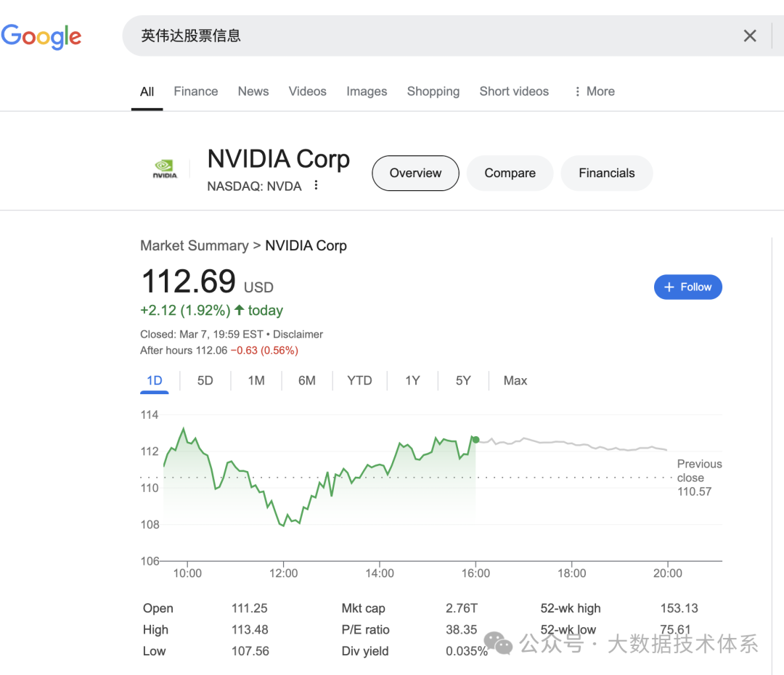Click the Mkt cap value 2.76T
The width and height of the screenshot is (784, 675).
click(x=462, y=608)
